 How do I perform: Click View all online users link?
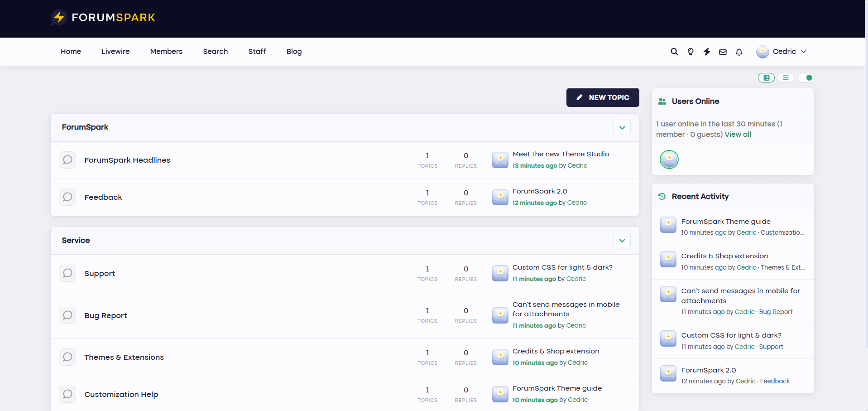tap(738, 135)
